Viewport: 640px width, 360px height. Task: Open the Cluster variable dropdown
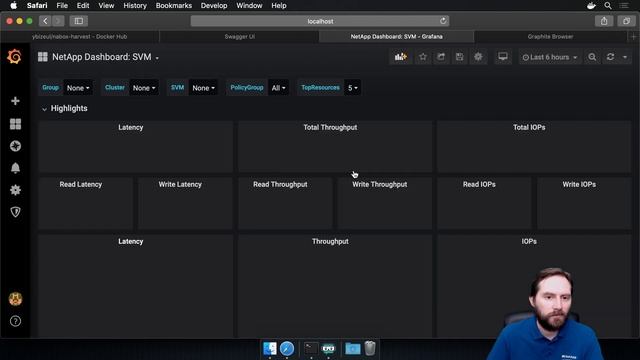144,88
